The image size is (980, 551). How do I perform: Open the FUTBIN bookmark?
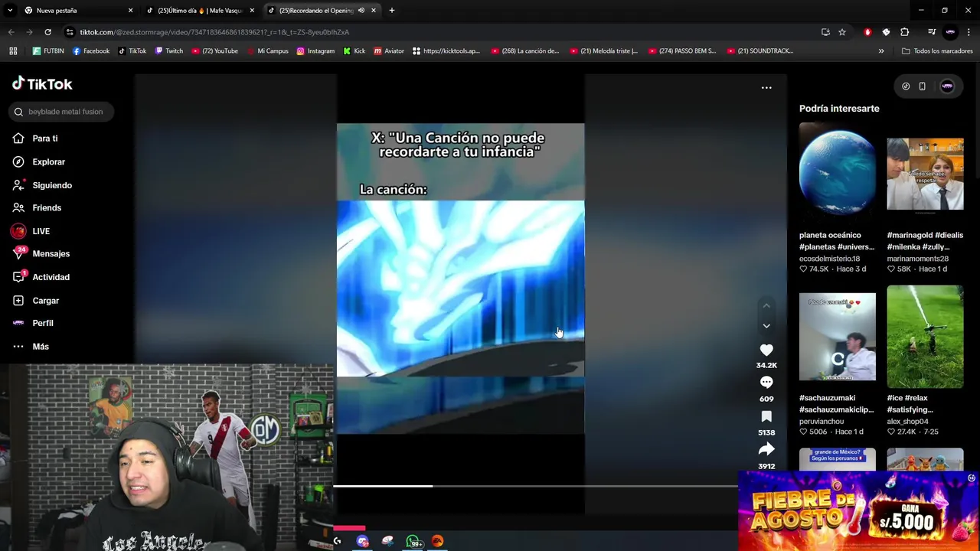click(48, 51)
